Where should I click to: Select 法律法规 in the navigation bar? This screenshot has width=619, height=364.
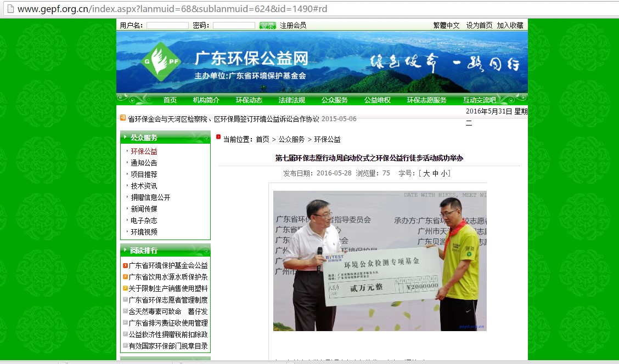click(292, 100)
